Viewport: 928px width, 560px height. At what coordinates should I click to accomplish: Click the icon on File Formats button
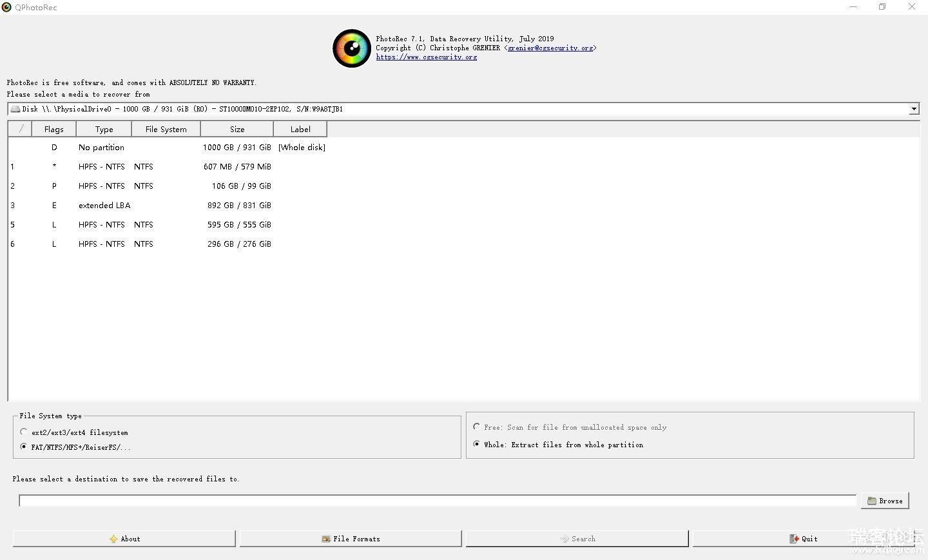[326, 539]
